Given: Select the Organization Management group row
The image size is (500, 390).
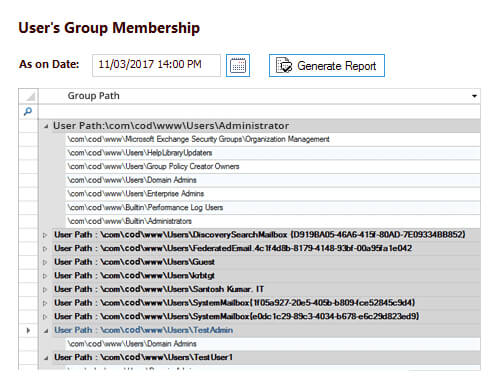Looking at the screenshot, I should (x=273, y=139).
